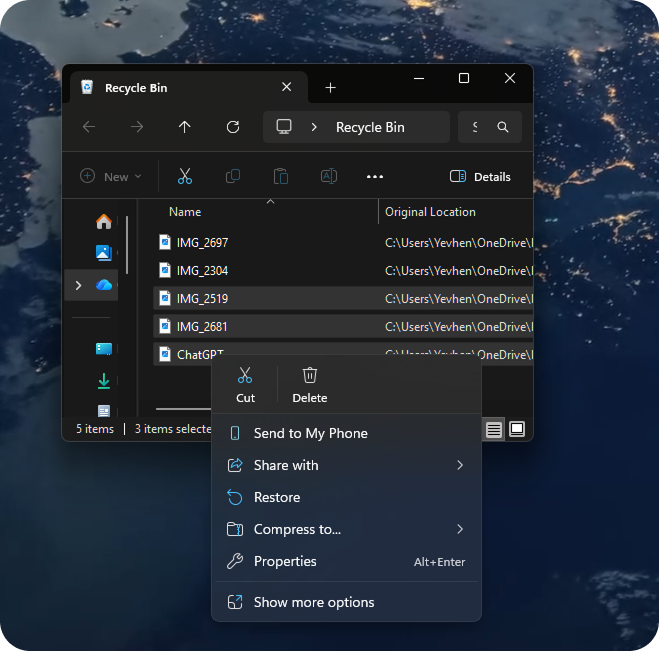Image resolution: width=659 pixels, height=651 pixels.
Task: Click the toolbar Cut scissors icon
Action: pos(185,177)
